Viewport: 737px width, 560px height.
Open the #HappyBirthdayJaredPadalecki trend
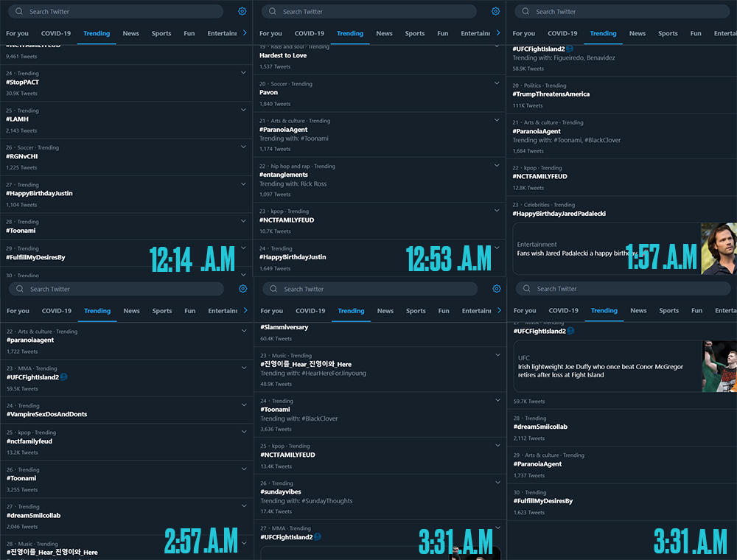click(559, 213)
